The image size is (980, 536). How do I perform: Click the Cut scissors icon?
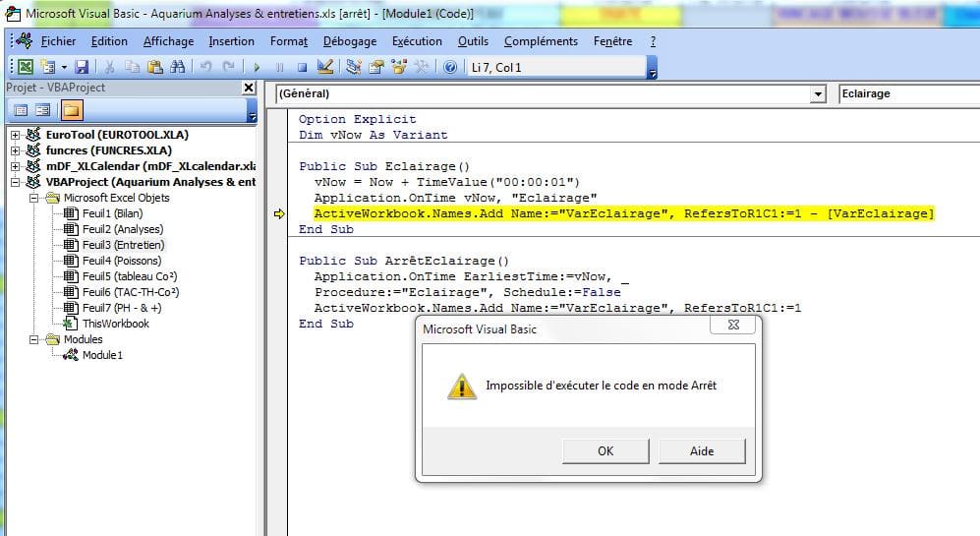click(x=109, y=66)
